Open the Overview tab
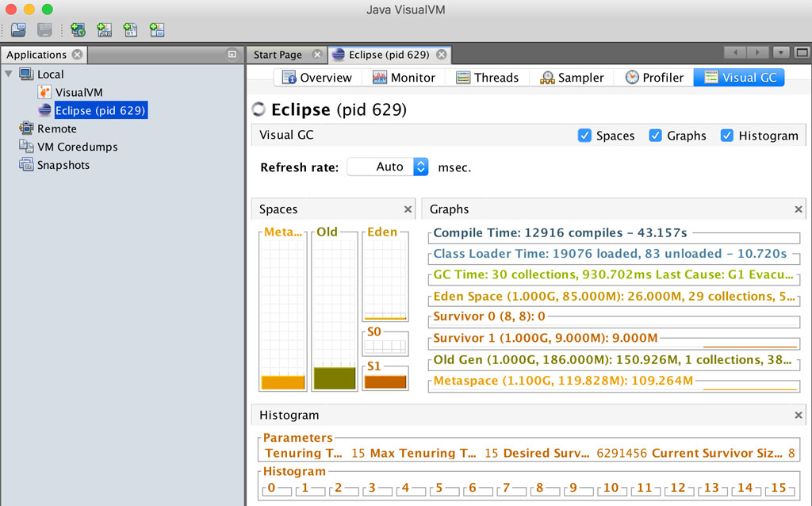The width and height of the screenshot is (812, 506). pyautogui.click(x=317, y=78)
